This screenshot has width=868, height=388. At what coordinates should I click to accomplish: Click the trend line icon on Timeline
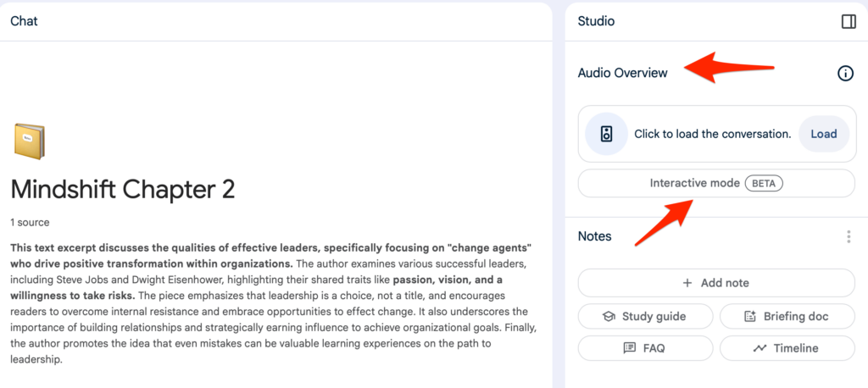click(760, 348)
